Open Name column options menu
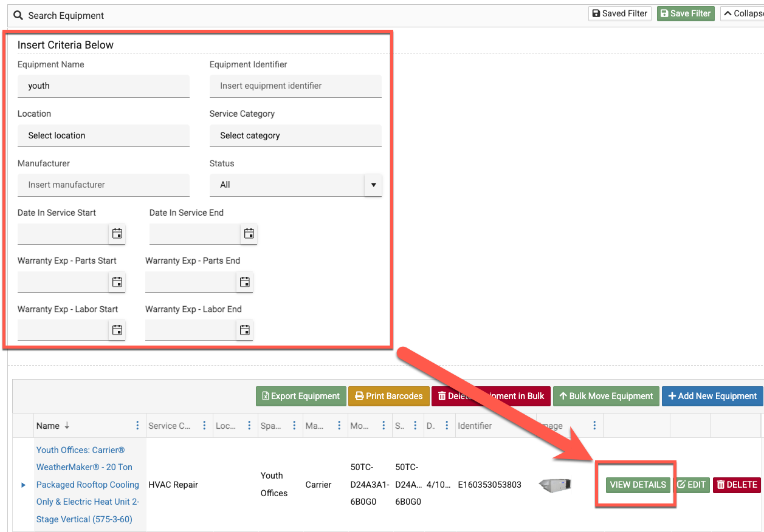This screenshot has height=532, width=764. pyautogui.click(x=137, y=426)
